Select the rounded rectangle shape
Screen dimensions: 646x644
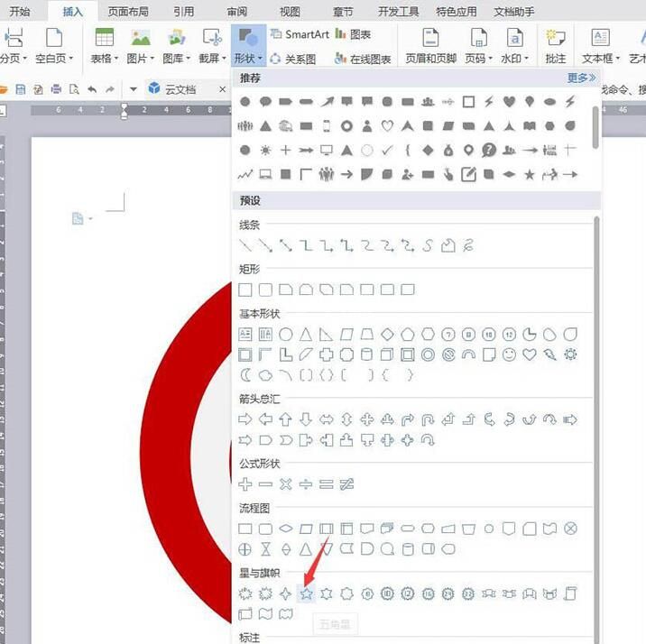pyautogui.click(x=265, y=290)
